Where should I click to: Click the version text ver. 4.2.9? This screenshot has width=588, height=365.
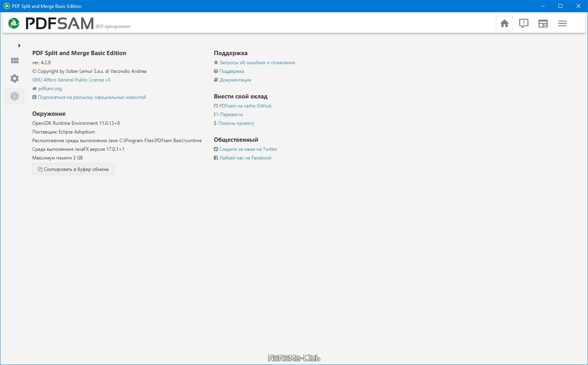pos(41,63)
